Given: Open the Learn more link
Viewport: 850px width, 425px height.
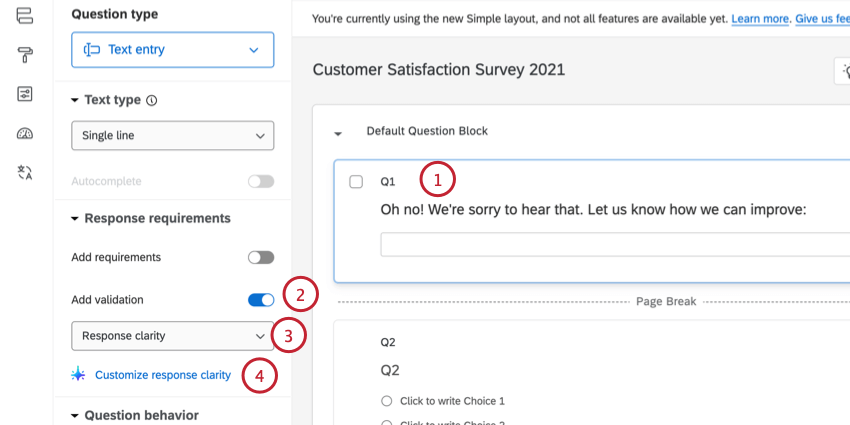Looking at the screenshot, I should click(759, 19).
